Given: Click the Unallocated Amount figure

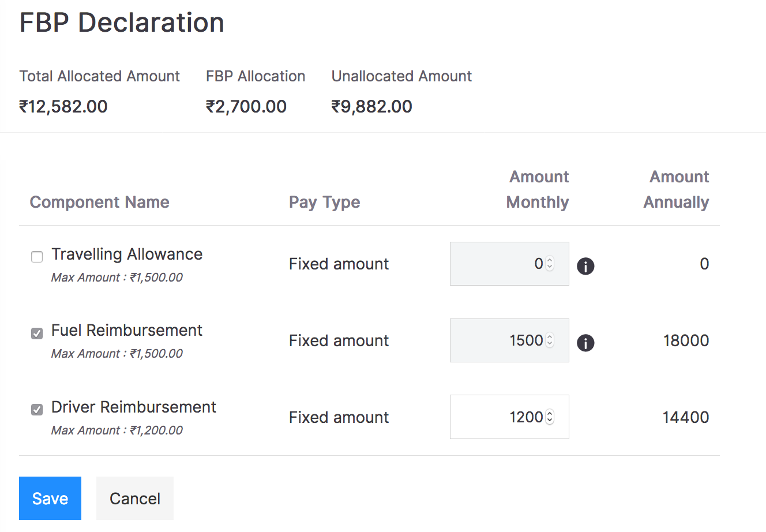Looking at the screenshot, I should pyautogui.click(x=372, y=106).
